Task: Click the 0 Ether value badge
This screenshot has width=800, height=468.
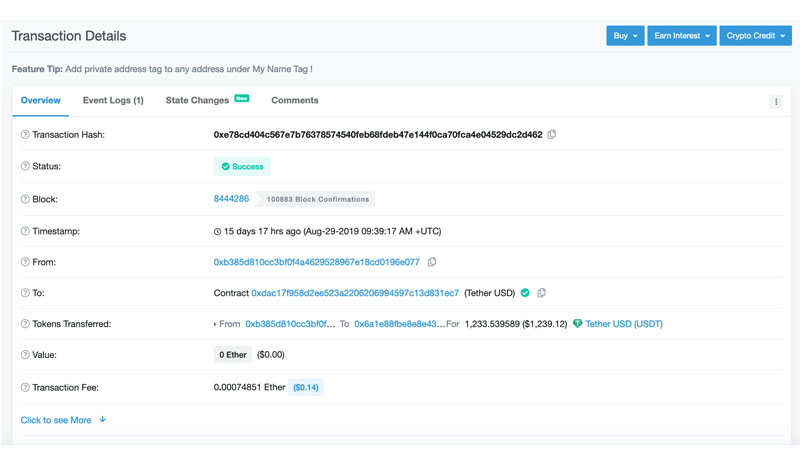Action: point(233,355)
